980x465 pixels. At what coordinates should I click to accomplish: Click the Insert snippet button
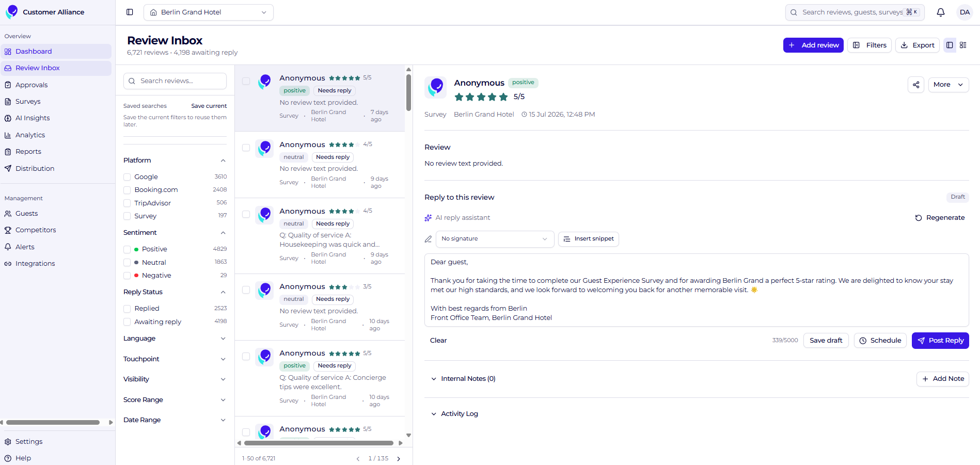(588, 239)
